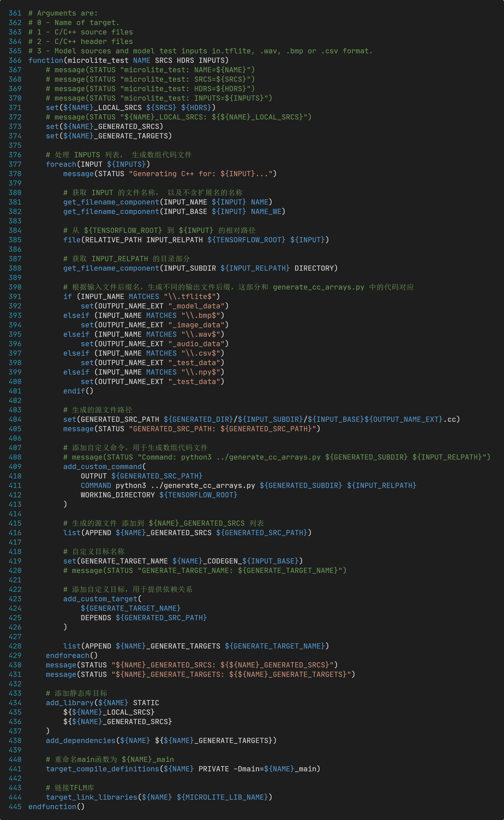Screen dimensions: 504x820
Task: Click 'PRIVATE' on line 441
Action: (x=214, y=769)
